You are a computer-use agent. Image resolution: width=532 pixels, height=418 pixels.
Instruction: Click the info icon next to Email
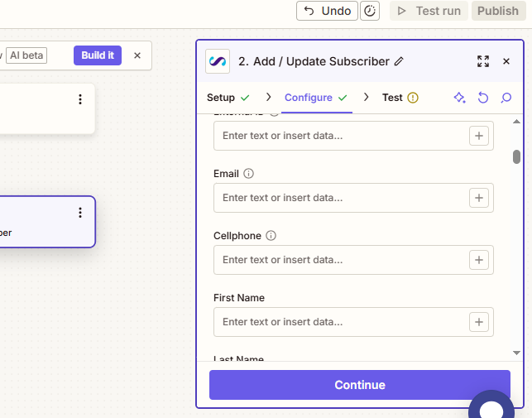coord(248,174)
